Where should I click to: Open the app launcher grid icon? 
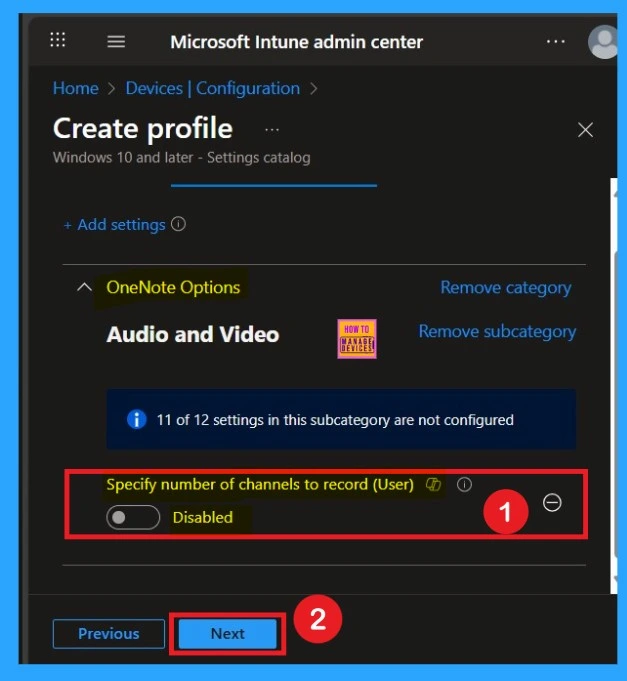click(x=57, y=40)
